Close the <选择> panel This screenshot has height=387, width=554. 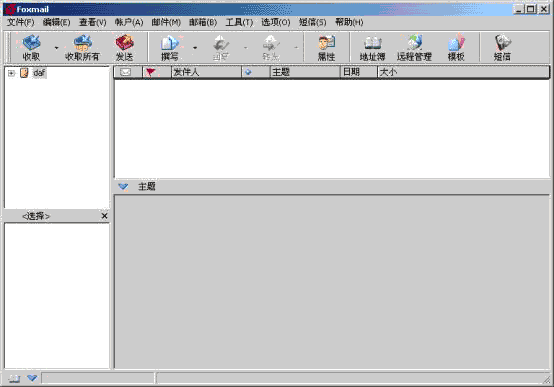(104, 216)
